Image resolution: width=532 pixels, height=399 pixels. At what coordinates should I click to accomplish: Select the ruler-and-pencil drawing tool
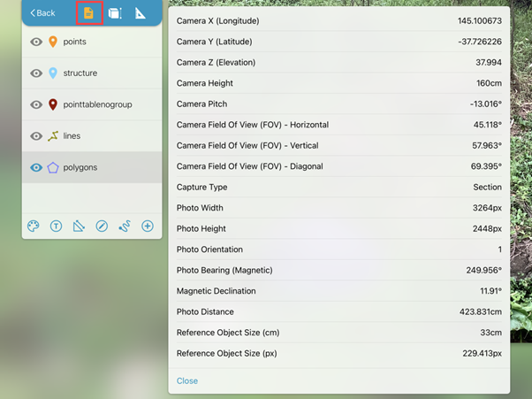click(x=79, y=226)
